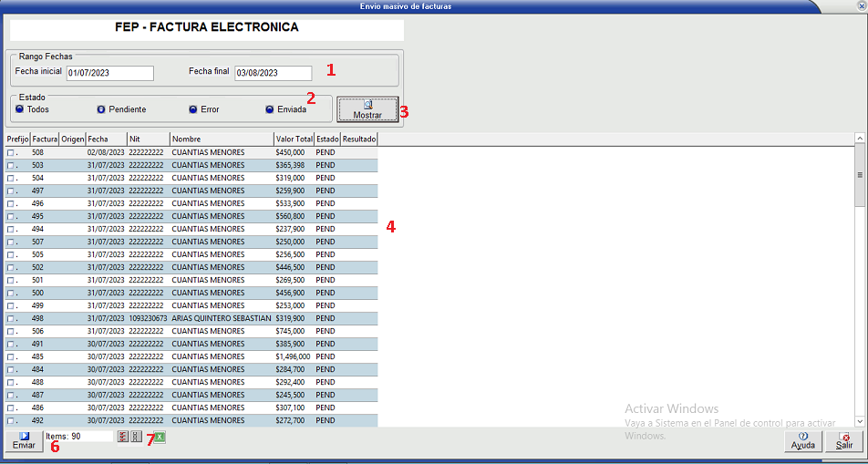The image size is (868, 464).
Task: Mark the checkbox for invoice 485
Action: (x=11, y=357)
